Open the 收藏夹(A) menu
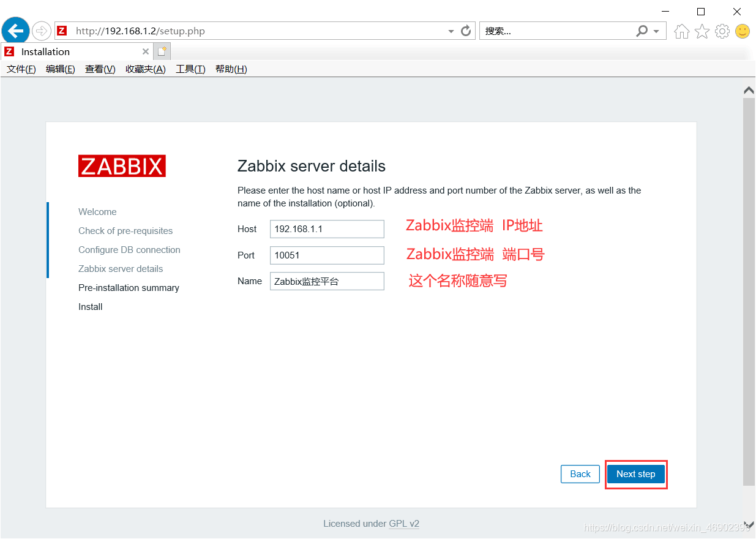756x539 pixels. pos(146,69)
